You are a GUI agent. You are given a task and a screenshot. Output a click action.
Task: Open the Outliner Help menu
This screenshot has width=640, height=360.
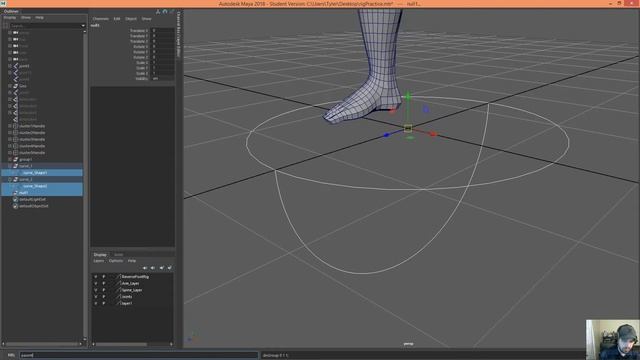[39, 18]
